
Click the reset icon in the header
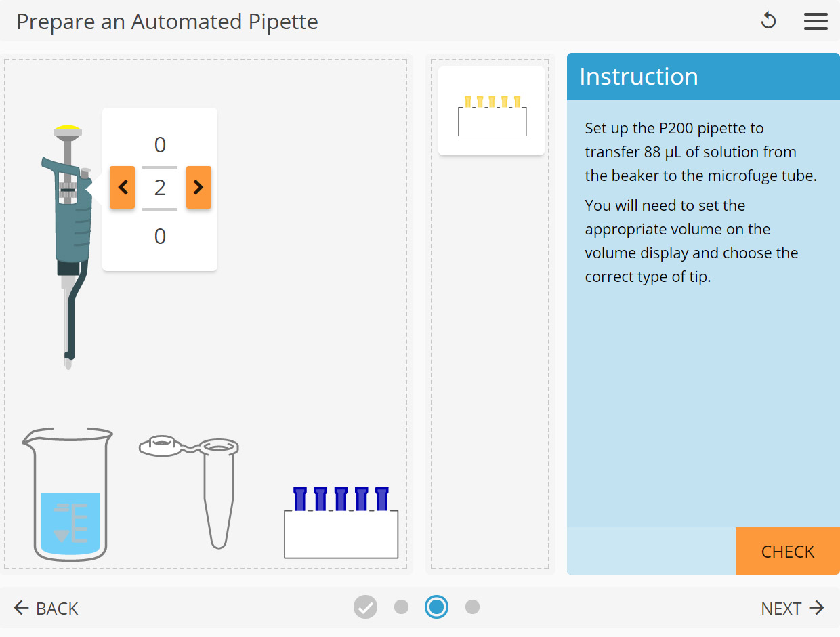[768, 21]
